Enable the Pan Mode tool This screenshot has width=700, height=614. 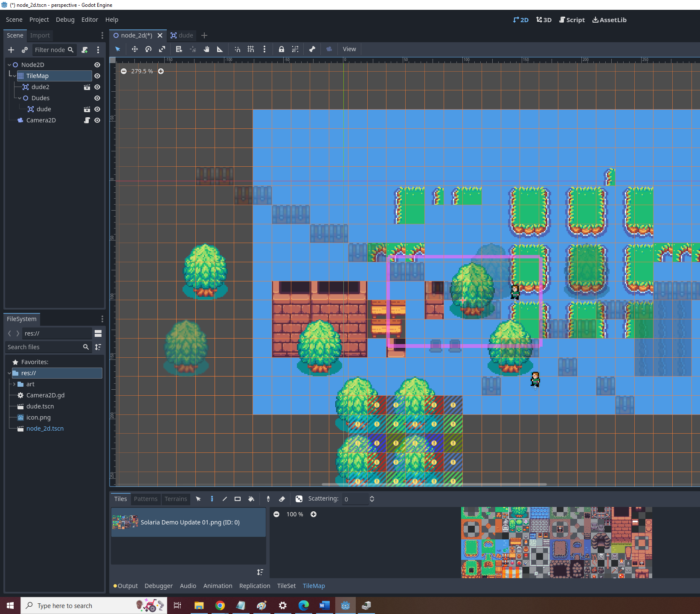pos(206,49)
